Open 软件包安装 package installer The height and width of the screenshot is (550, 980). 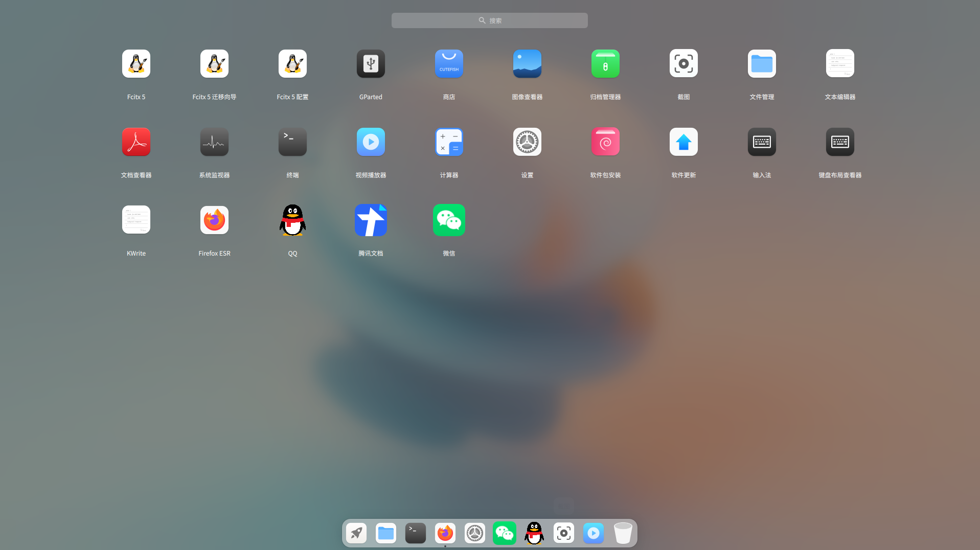click(605, 142)
